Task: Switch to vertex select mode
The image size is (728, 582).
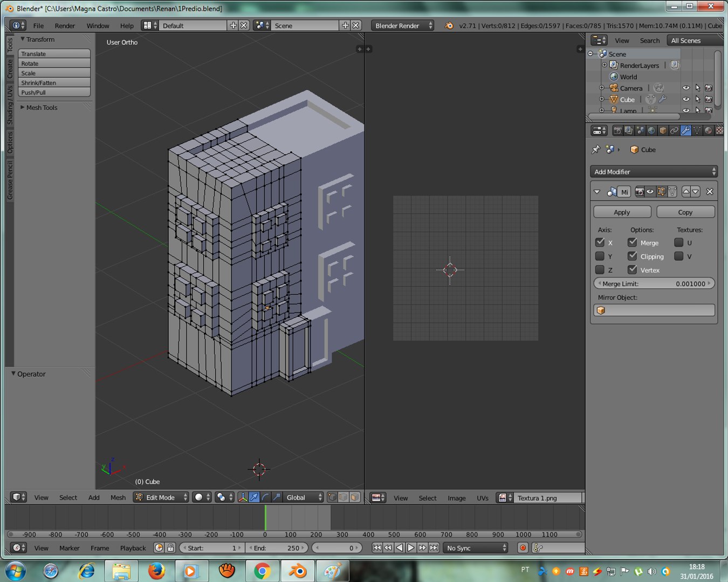Action: tap(332, 497)
